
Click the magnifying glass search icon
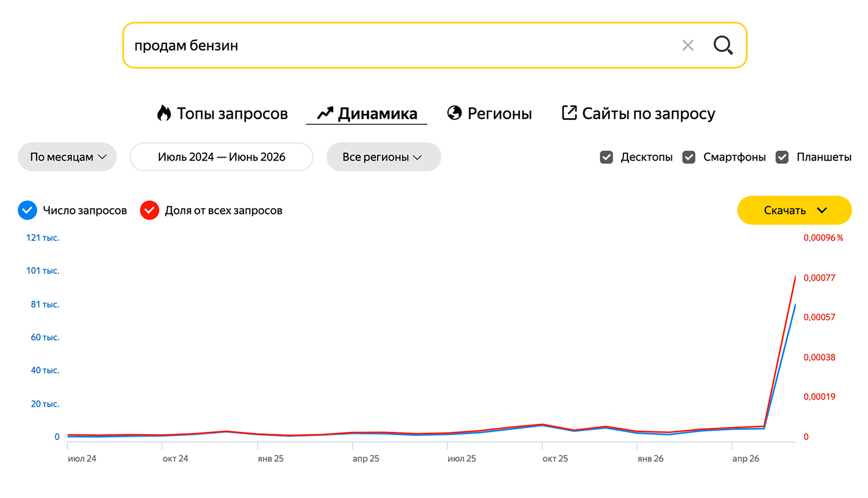pyautogui.click(x=723, y=45)
